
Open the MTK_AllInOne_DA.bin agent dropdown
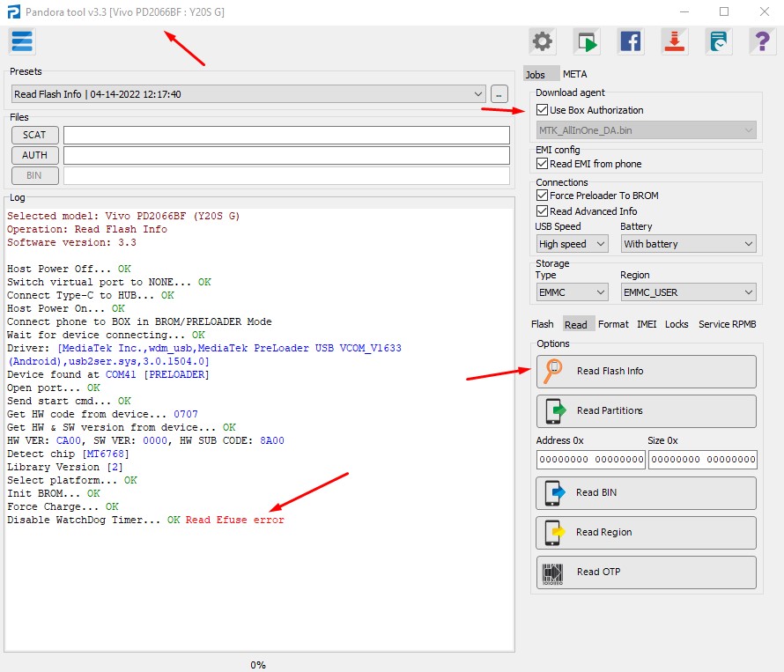point(646,130)
